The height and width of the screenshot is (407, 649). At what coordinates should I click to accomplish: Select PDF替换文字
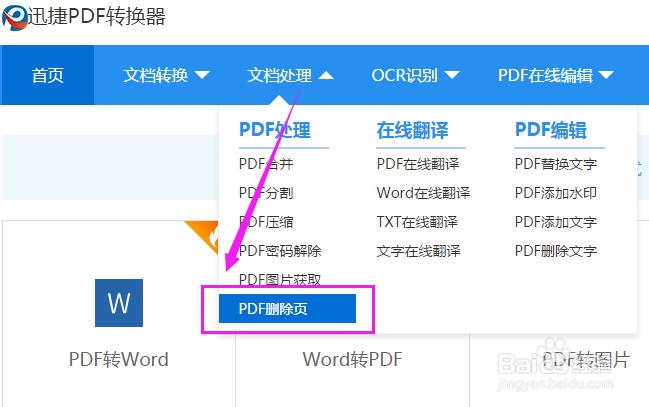556,164
